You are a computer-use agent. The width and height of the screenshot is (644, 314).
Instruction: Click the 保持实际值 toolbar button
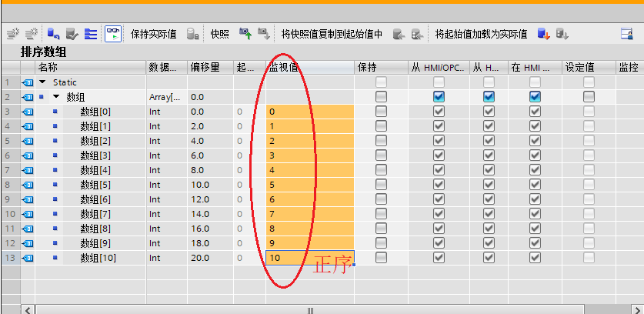(x=154, y=34)
